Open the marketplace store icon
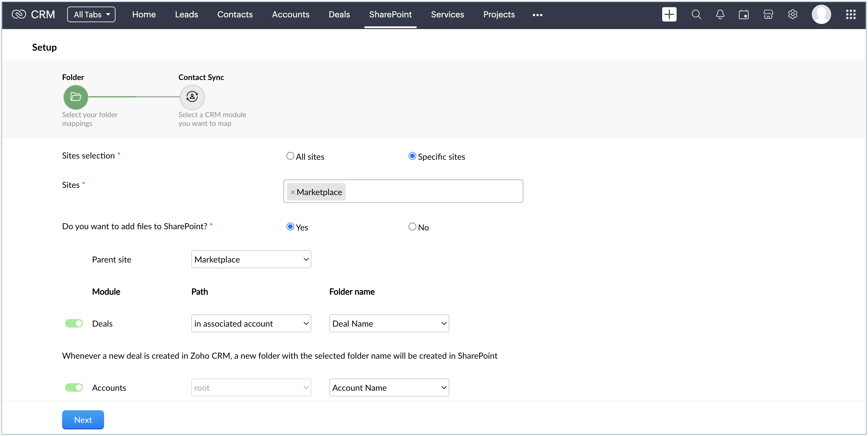868x436 pixels. point(768,14)
